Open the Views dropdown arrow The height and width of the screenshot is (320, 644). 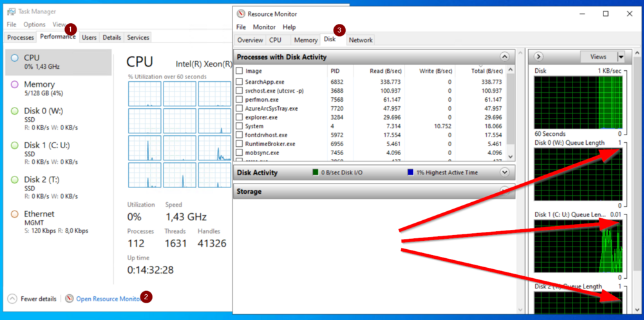pos(621,57)
